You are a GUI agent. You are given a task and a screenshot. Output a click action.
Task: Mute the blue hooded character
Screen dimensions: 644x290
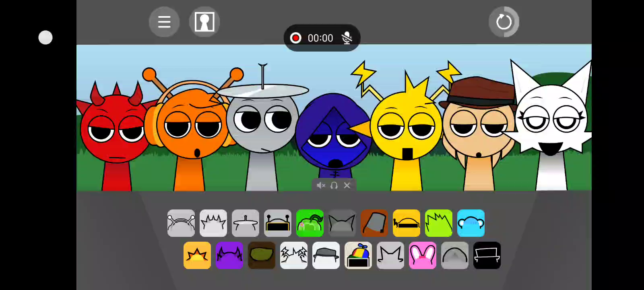(x=321, y=185)
